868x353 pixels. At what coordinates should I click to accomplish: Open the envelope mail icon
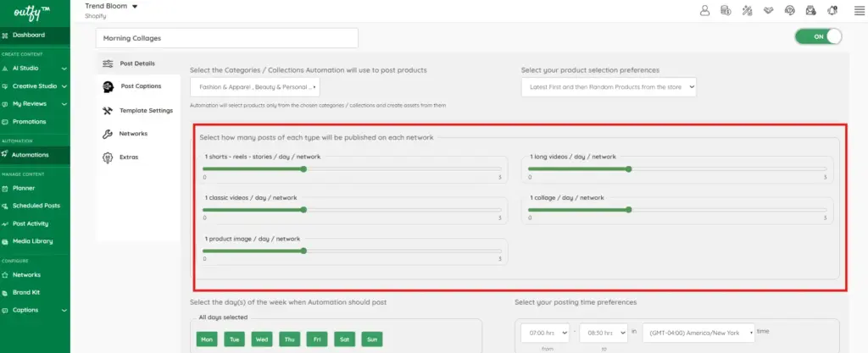click(811, 10)
